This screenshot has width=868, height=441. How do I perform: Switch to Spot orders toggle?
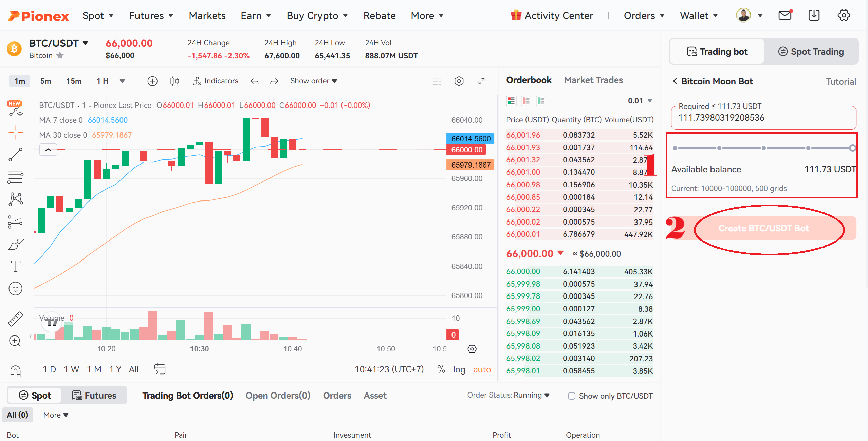coord(35,396)
